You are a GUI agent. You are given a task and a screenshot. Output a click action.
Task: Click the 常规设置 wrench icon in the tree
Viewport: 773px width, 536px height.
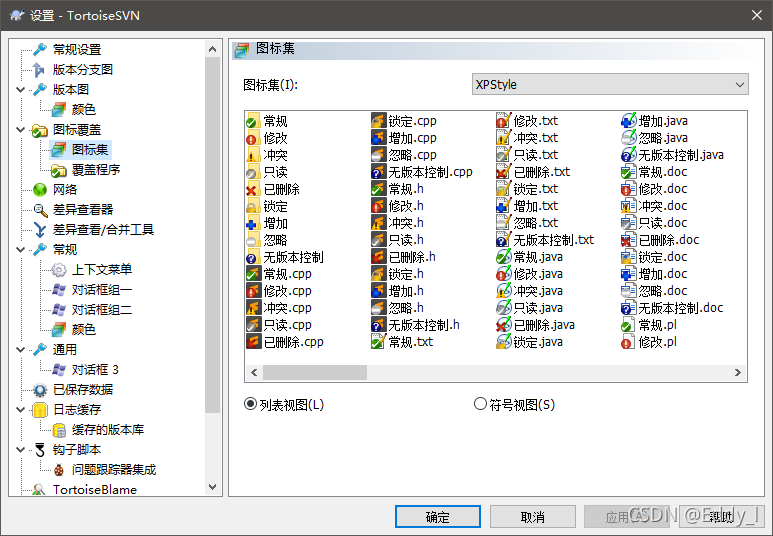[40, 49]
